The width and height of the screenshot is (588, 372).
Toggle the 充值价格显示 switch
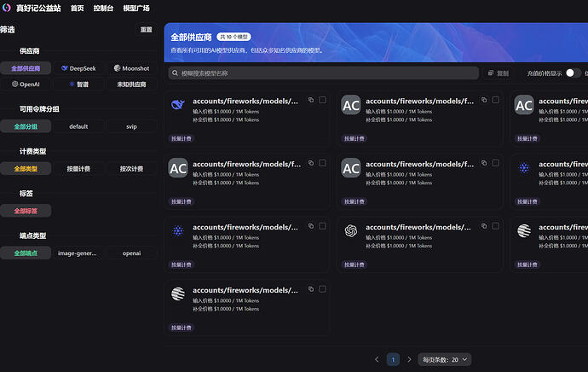[x=573, y=73]
